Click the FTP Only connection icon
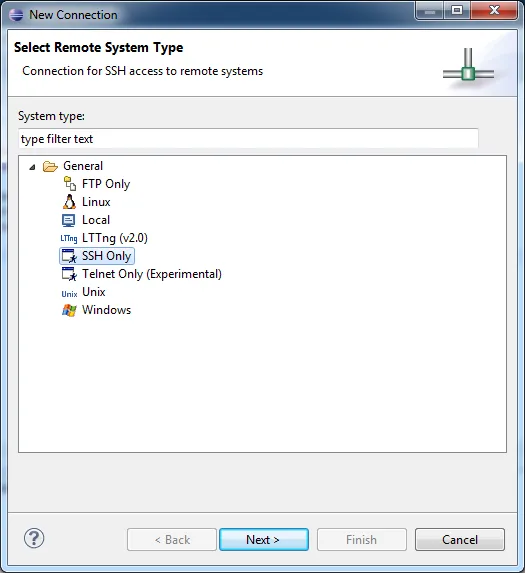The height and width of the screenshot is (573, 525). 69,183
